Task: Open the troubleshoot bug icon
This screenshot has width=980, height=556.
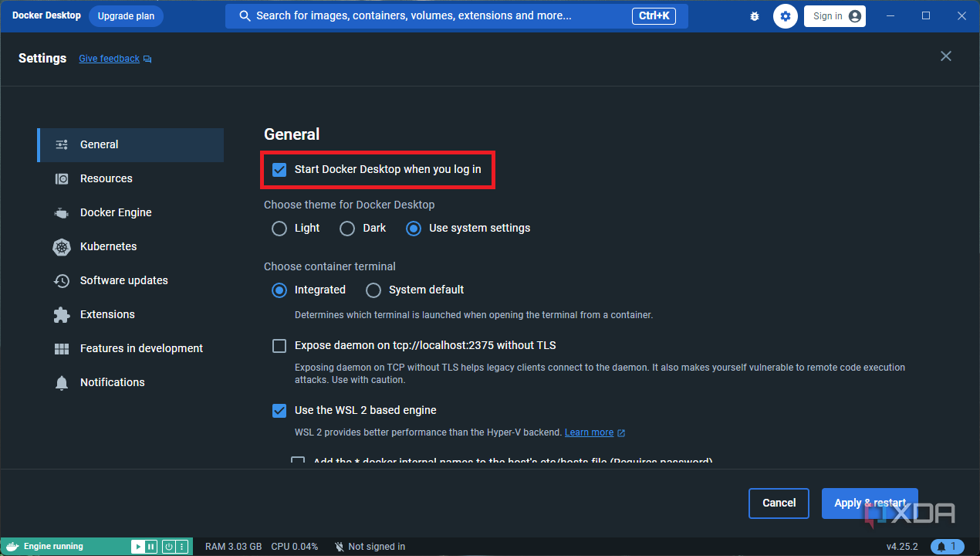Action: (x=755, y=16)
